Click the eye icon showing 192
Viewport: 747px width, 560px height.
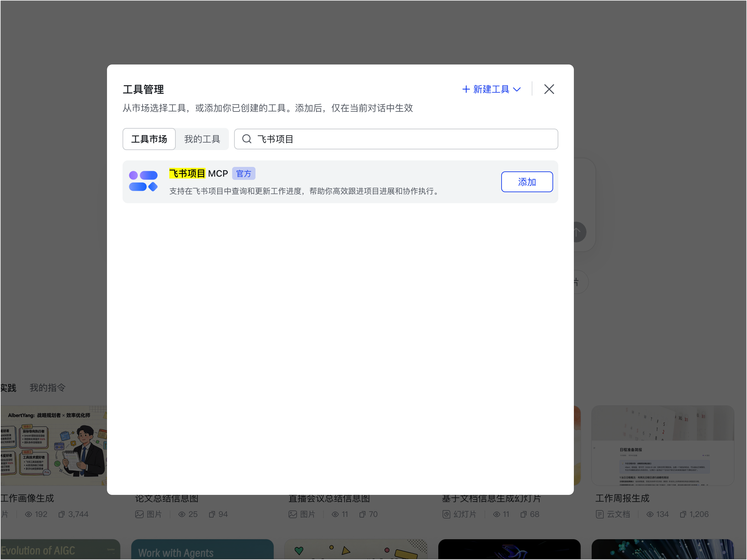pos(28,514)
